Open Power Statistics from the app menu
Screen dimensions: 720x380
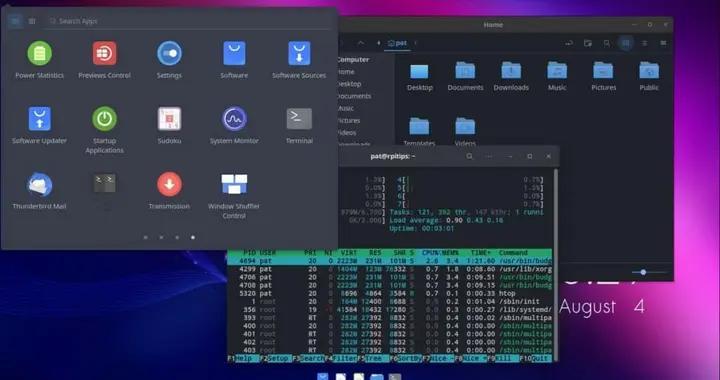[39, 60]
